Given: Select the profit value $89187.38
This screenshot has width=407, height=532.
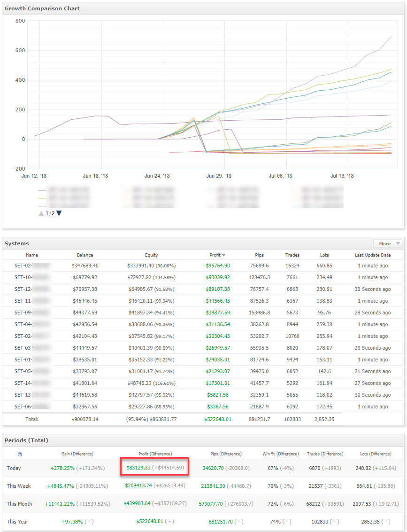Looking at the screenshot, I should click(x=217, y=289).
